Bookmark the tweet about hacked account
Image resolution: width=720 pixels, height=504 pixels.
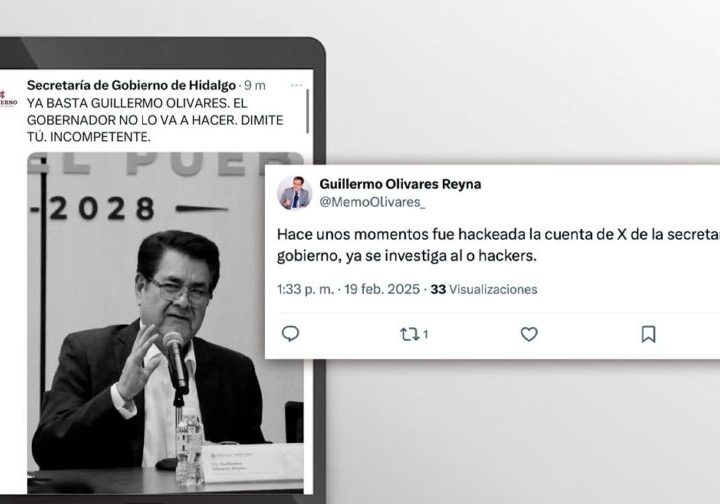click(x=648, y=334)
